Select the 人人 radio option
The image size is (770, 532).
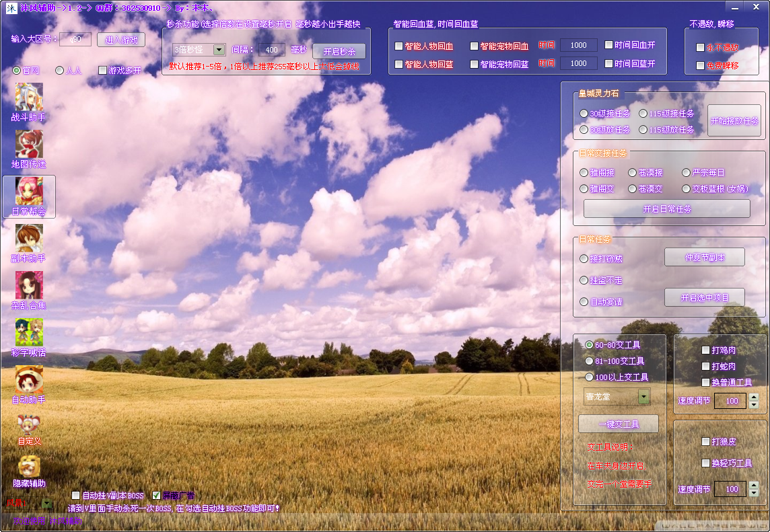click(59, 71)
